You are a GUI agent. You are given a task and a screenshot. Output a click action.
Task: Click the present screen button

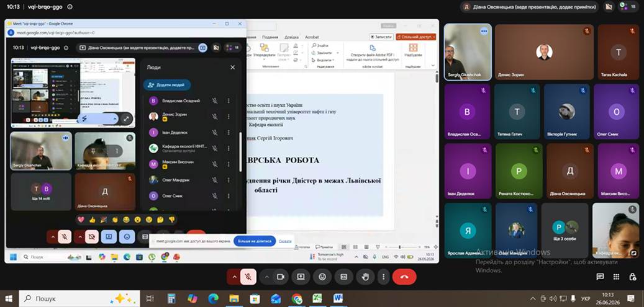point(301,277)
